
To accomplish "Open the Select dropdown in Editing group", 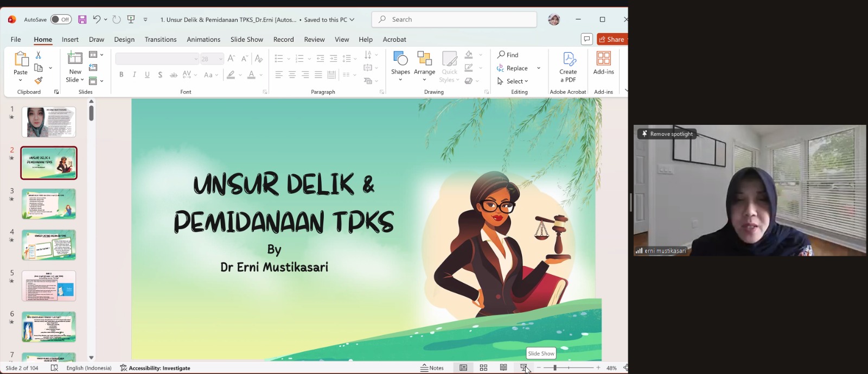I will point(513,81).
